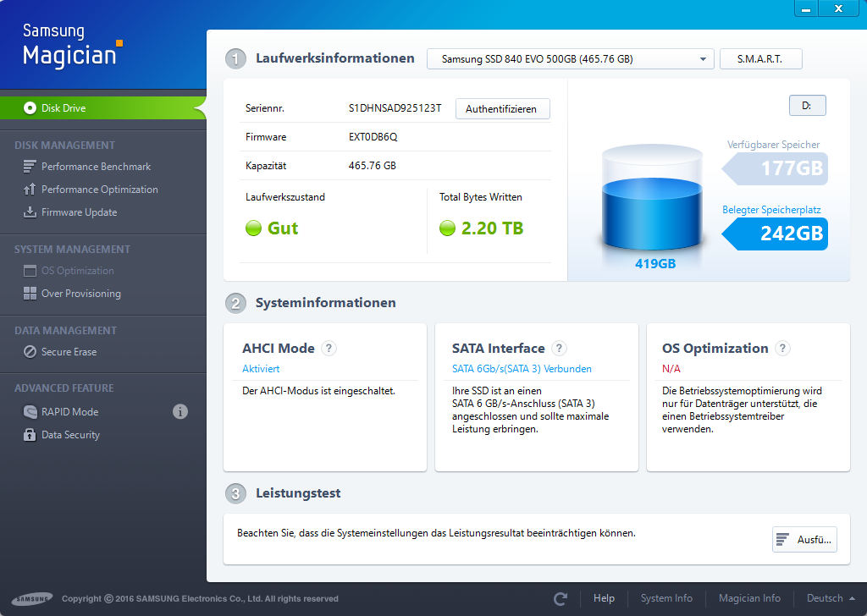
Task: Click the refresh icon in footer
Action: 561,598
